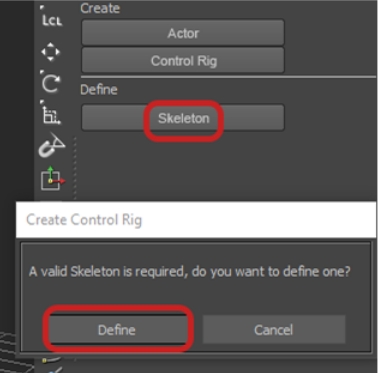Screen dimensions: 378x373
Task: Activate the Translate move tool
Action: pos(50,52)
